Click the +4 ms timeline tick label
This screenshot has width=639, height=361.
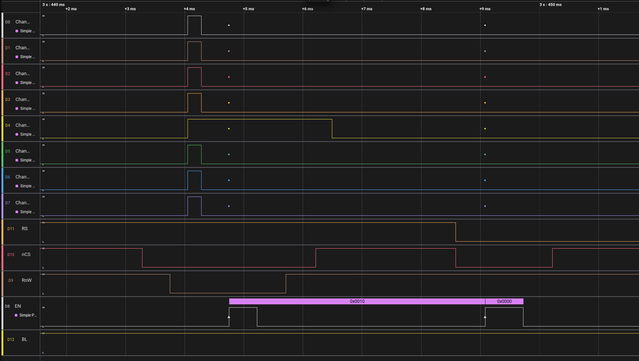tap(189, 9)
